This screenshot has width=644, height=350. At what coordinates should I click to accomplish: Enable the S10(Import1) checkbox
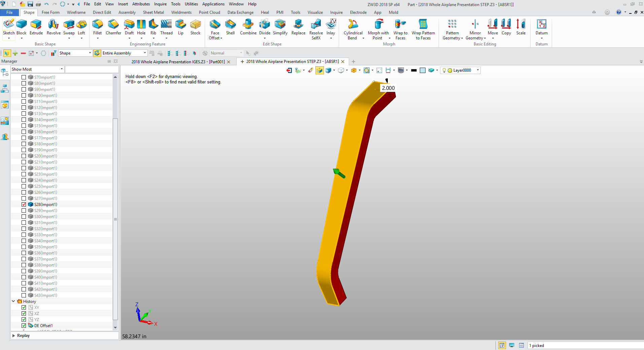click(x=24, y=96)
